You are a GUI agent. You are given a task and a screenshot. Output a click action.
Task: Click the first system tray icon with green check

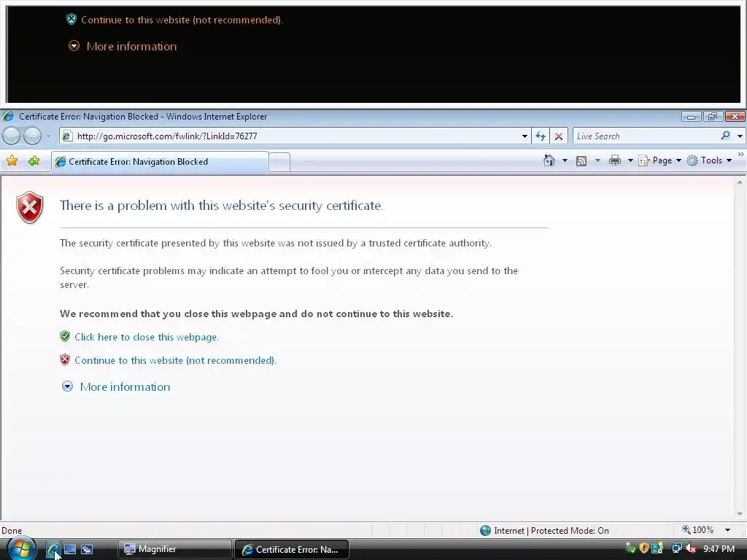[630, 548]
